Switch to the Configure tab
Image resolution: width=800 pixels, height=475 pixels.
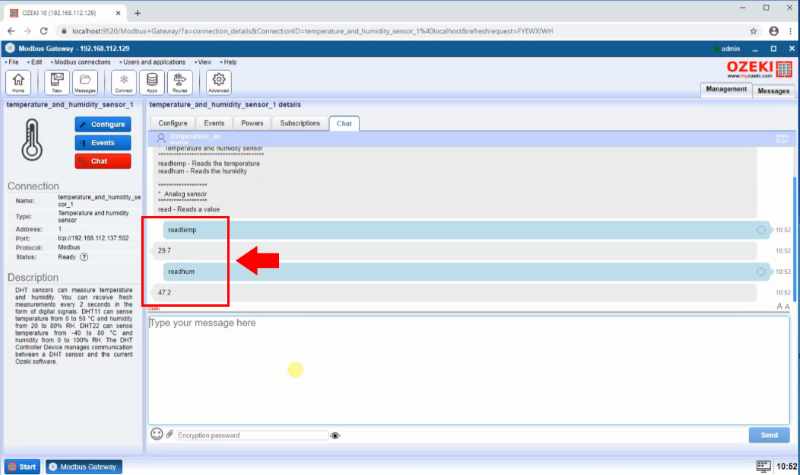pyautogui.click(x=172, y=123)
